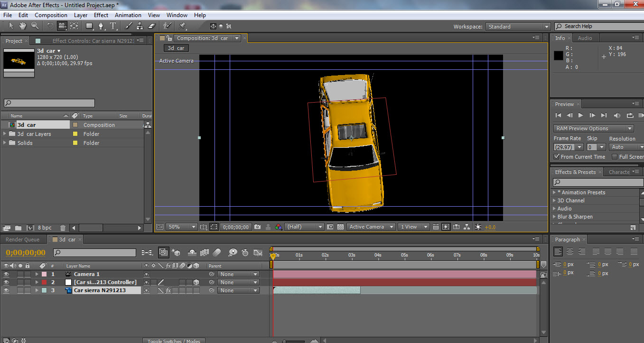Click the snapshot camera icon in viewer

click(257, 227)
